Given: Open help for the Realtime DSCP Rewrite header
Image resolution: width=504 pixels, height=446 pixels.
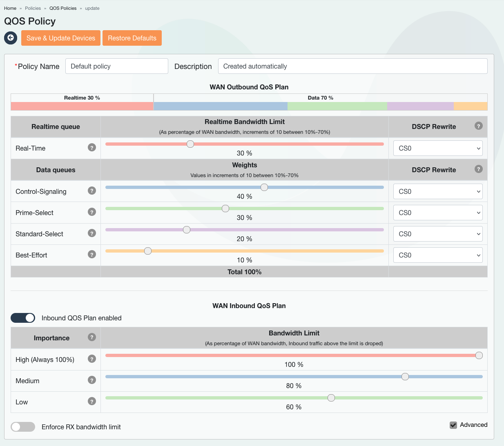Looking at the screenshot, I should pos(479,126).
